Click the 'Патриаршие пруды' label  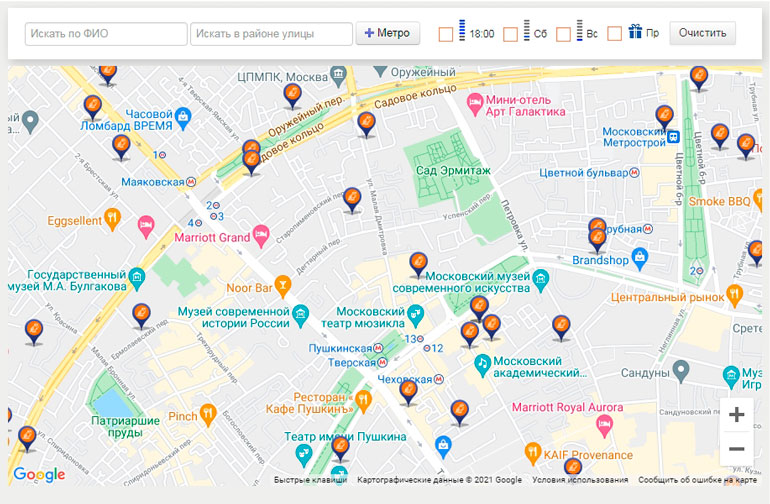126,427
